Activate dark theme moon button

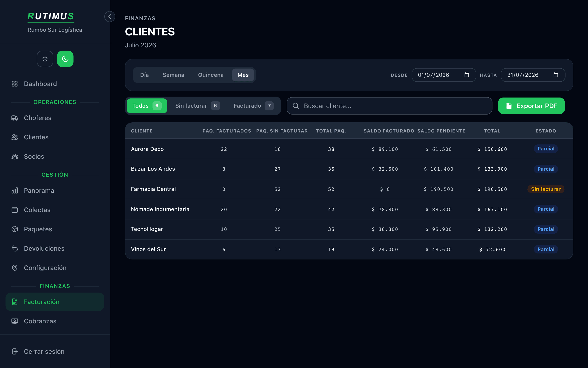pyautogui.click(x=65, y=59)
